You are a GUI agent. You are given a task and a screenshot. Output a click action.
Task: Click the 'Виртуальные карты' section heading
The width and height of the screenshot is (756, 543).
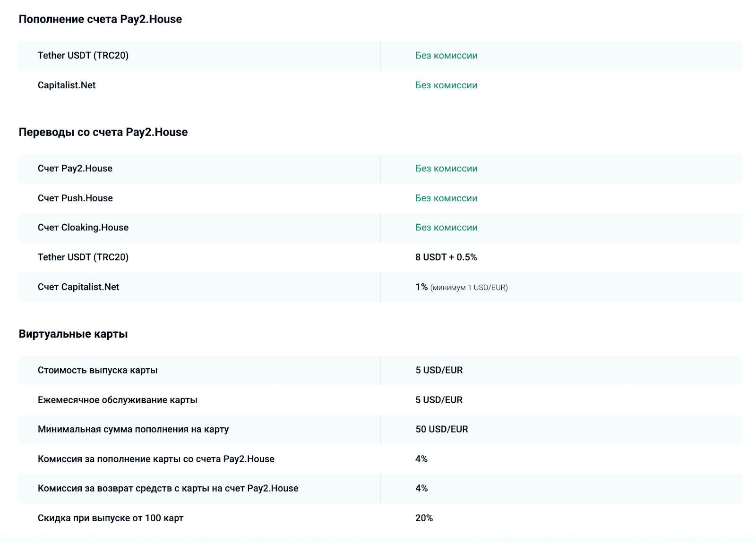pos(73,334)
